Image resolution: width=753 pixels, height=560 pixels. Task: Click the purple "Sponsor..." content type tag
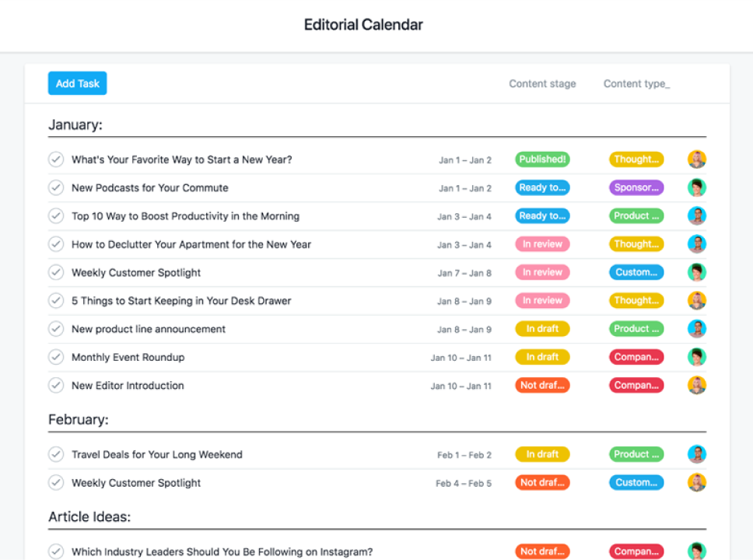[x=636, y=187]
